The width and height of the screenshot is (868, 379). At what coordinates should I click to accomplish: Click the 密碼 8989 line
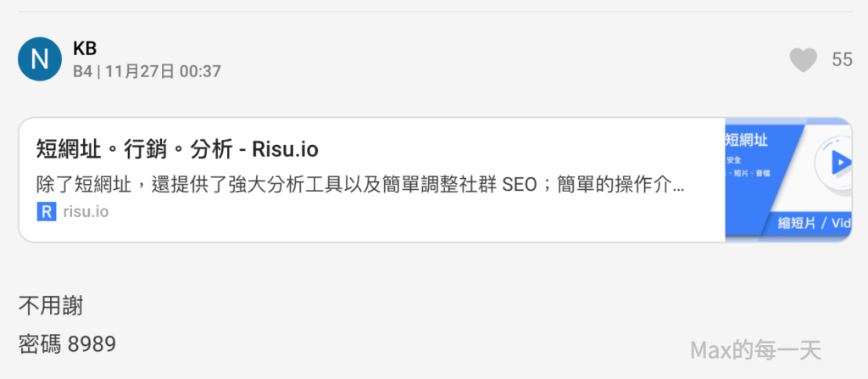[67, 344]
